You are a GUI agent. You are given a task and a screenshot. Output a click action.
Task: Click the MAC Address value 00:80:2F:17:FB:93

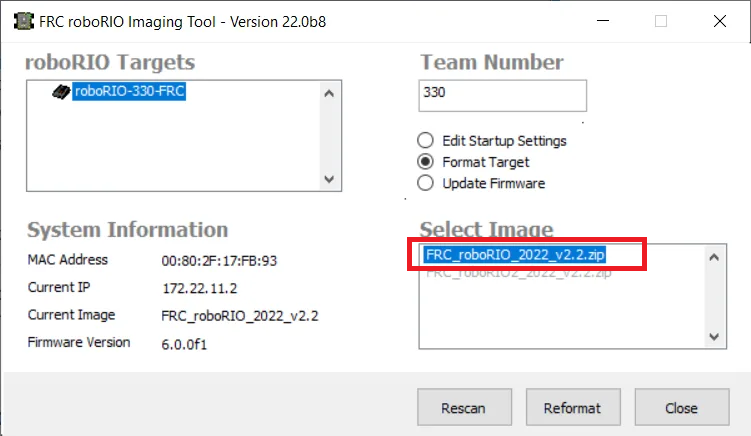point(219,261)
